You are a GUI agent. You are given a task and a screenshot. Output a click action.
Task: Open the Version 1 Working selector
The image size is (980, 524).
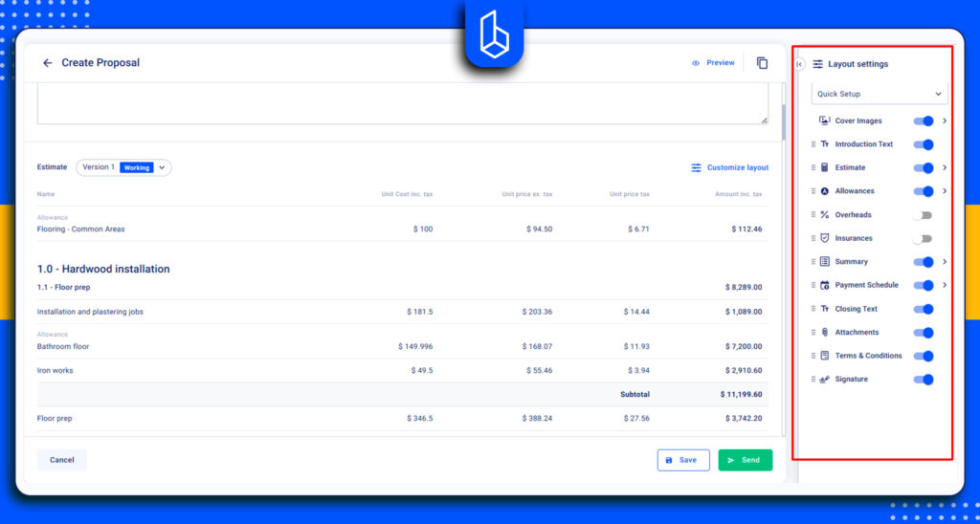(123, 167)
